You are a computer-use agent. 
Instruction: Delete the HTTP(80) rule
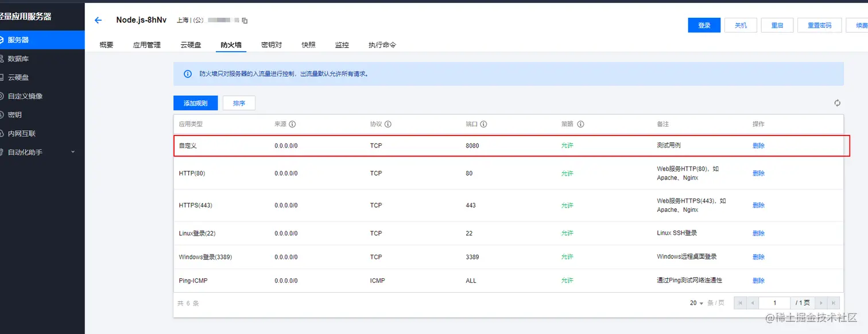[758, 173]
